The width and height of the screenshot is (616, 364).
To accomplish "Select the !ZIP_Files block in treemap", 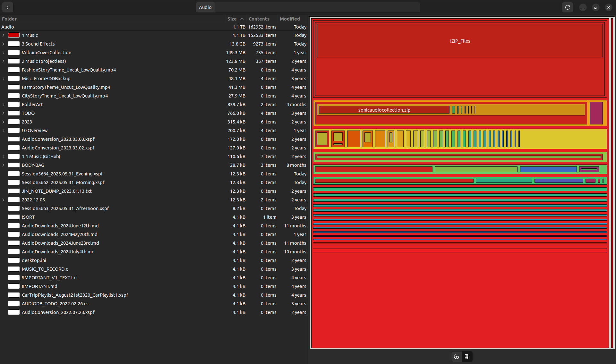I will point(459,41).
